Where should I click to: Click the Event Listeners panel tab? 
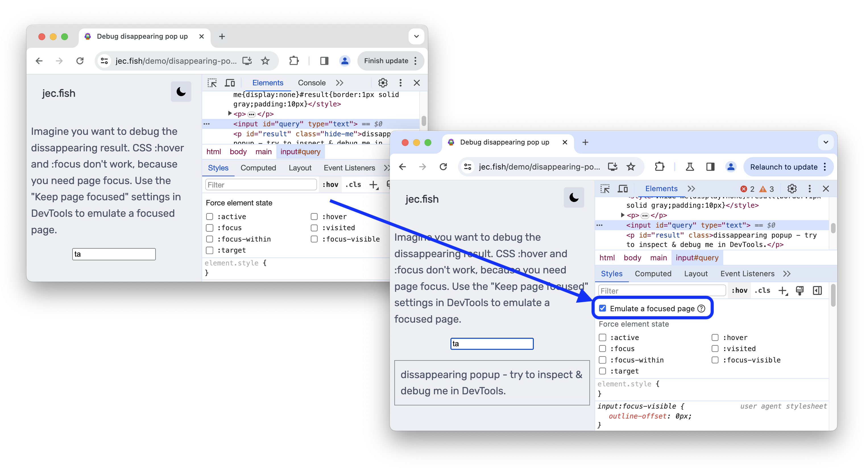(x=748, y=274)
